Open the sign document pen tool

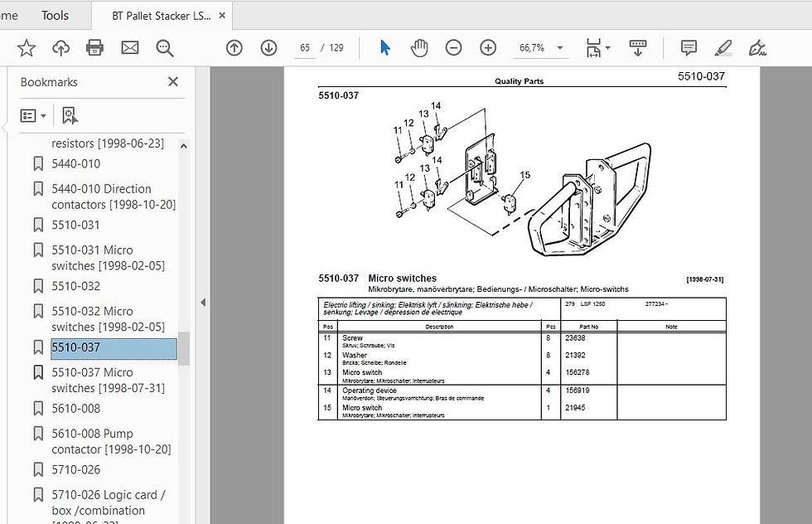757,48
